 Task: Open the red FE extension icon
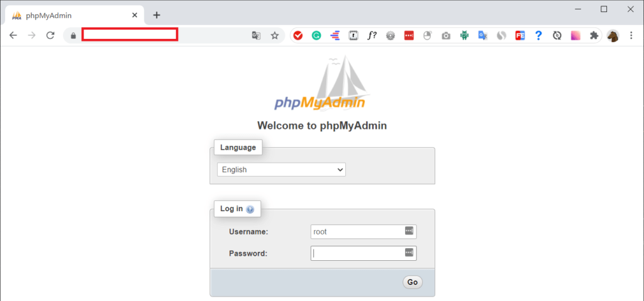tap(520, 36)
